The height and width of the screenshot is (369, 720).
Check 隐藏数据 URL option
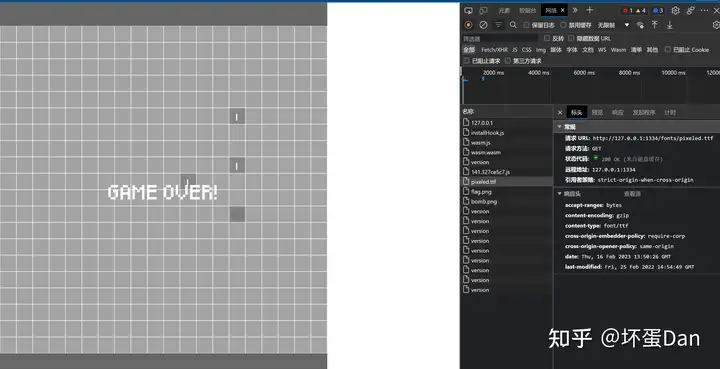pyautogui.click(x=571, y=38)
